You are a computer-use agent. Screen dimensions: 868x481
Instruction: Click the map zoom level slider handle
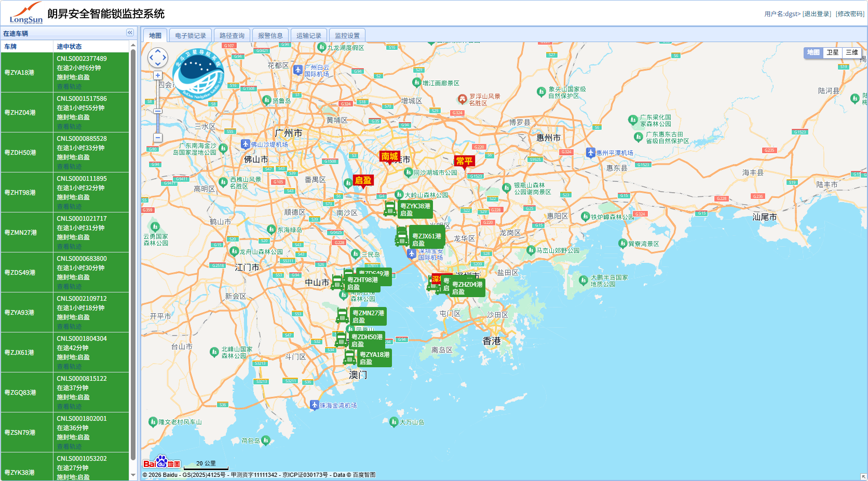point(158,111)
